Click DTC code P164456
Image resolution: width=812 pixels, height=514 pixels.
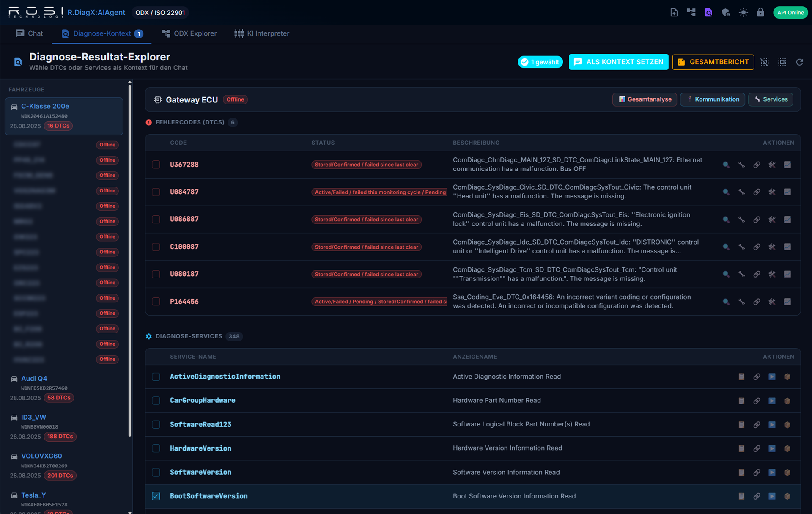[x=184, y=302]
